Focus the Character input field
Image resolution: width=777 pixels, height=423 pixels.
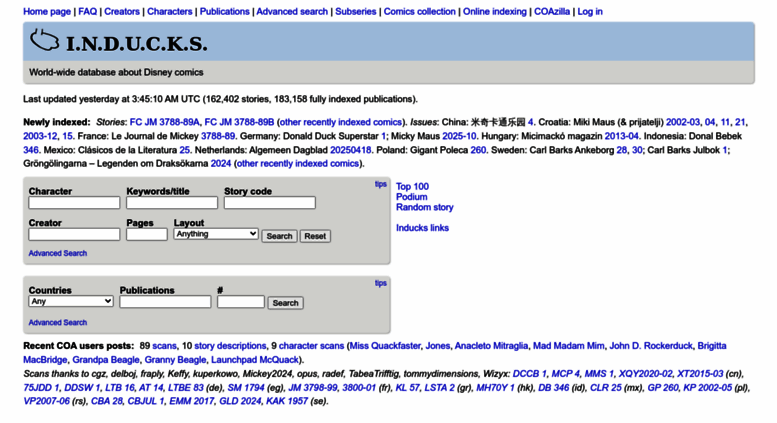[74, 203]
